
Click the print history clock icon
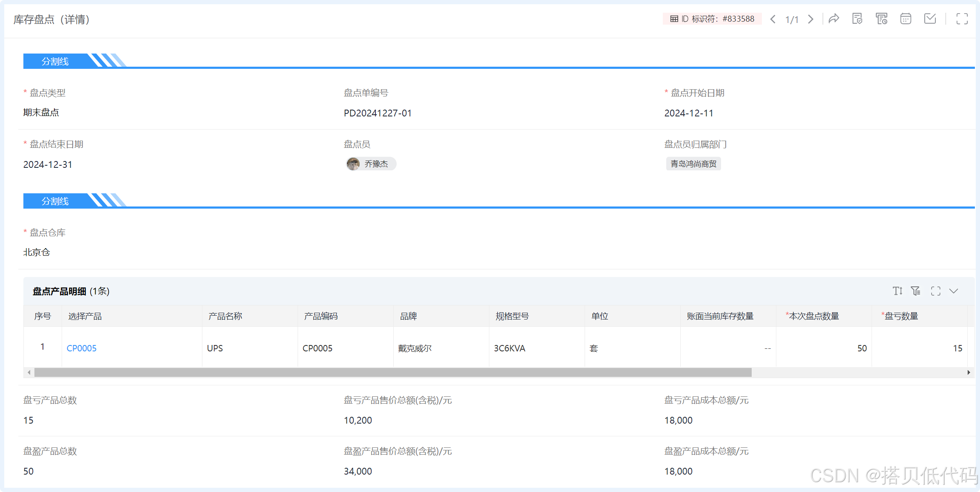(x=881, y=19)
